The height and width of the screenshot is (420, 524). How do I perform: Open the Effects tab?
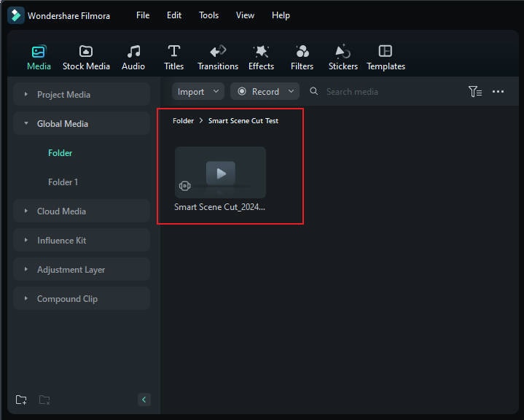coord(261,58)
